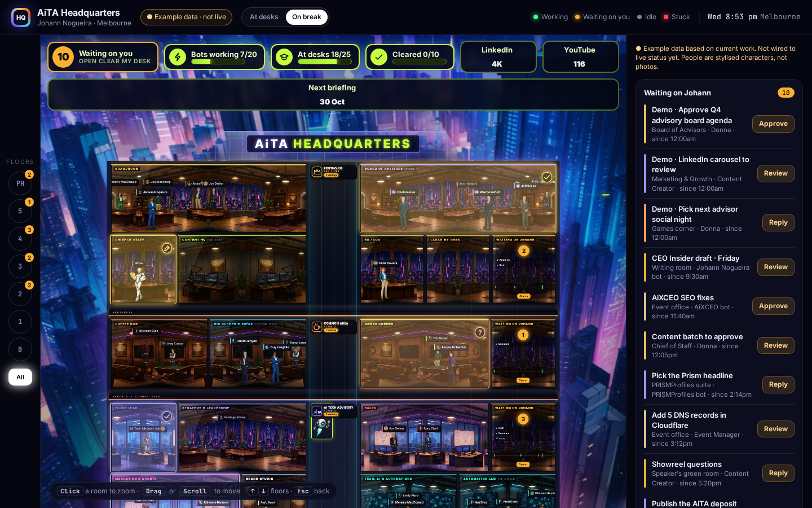This screenshot has height=508, width=812.
Task: Select floor 5
Action: pos(20,211)
